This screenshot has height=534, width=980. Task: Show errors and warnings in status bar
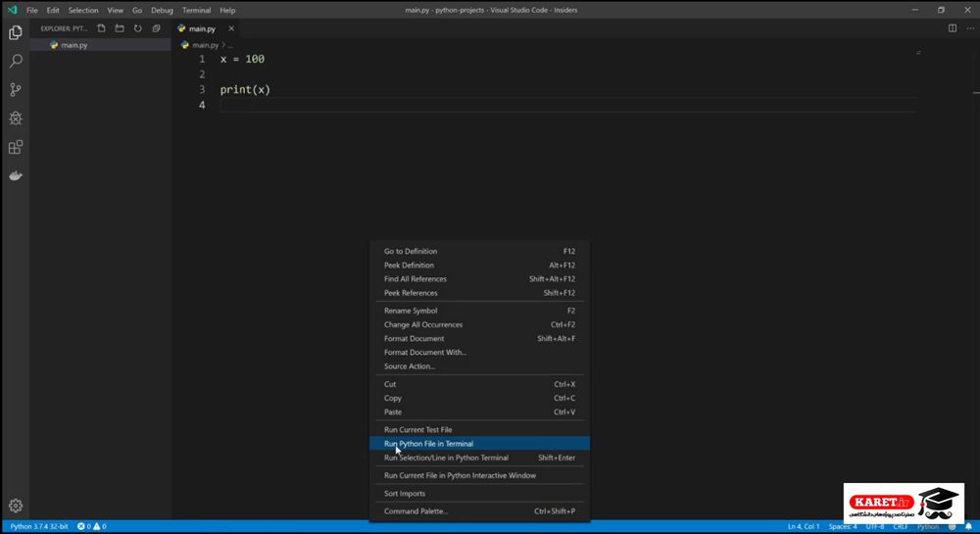click(92, 526)
